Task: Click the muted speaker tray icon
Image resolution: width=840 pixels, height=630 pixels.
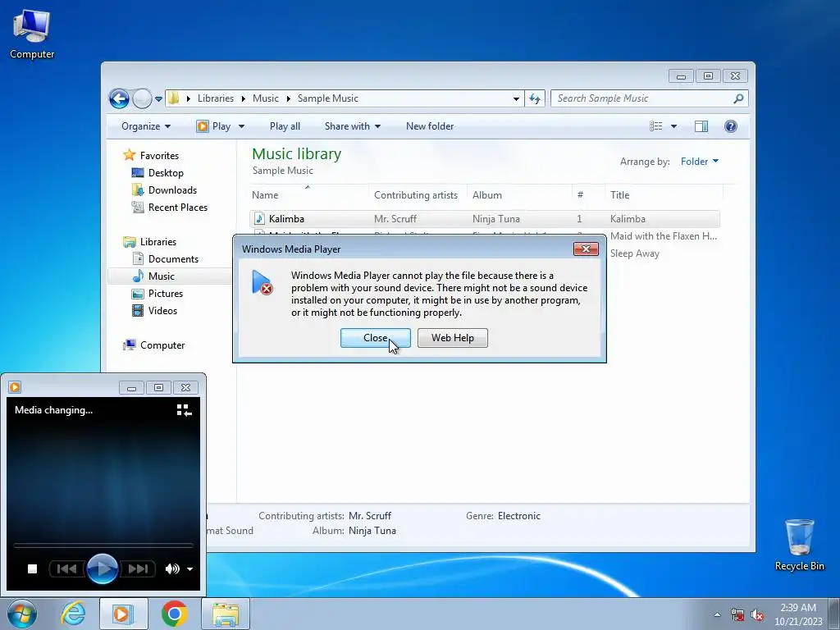Action: pyautogui.click(x=757, y=615)
